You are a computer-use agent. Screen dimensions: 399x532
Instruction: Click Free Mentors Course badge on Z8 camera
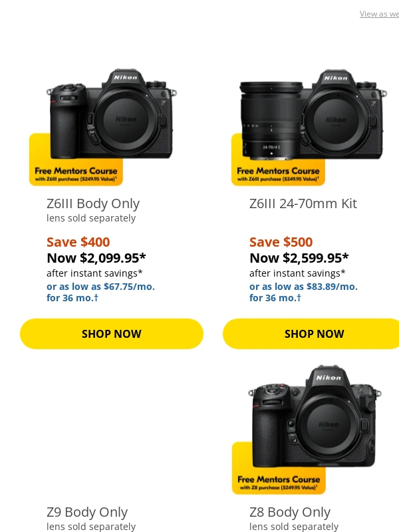tap(278, 482)
